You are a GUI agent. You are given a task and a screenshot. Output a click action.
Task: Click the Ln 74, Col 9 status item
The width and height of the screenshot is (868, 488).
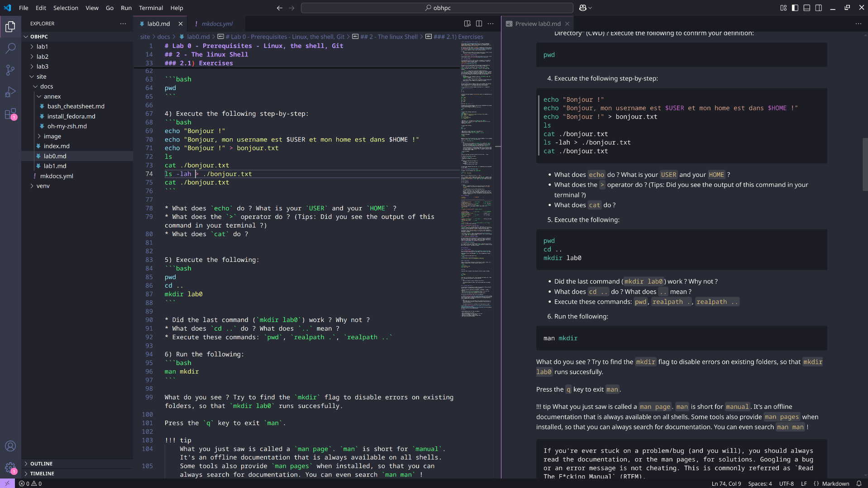tap(726, 483)
